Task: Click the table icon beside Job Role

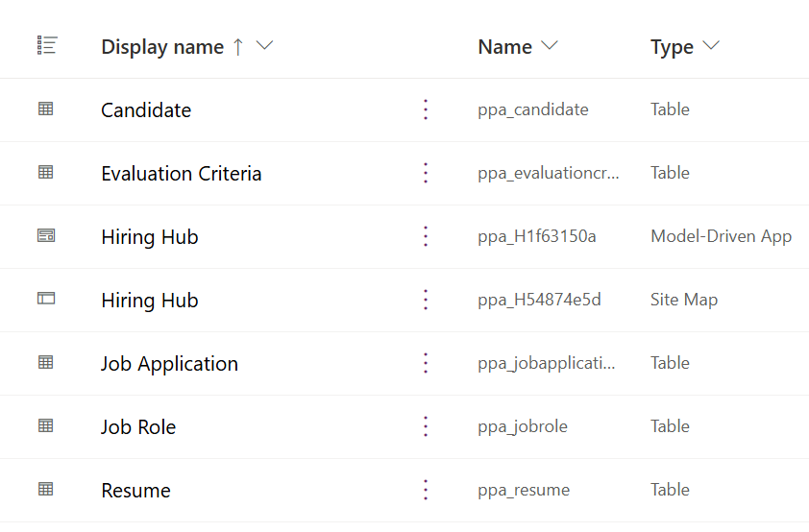Action: click(x=45, y=426)
